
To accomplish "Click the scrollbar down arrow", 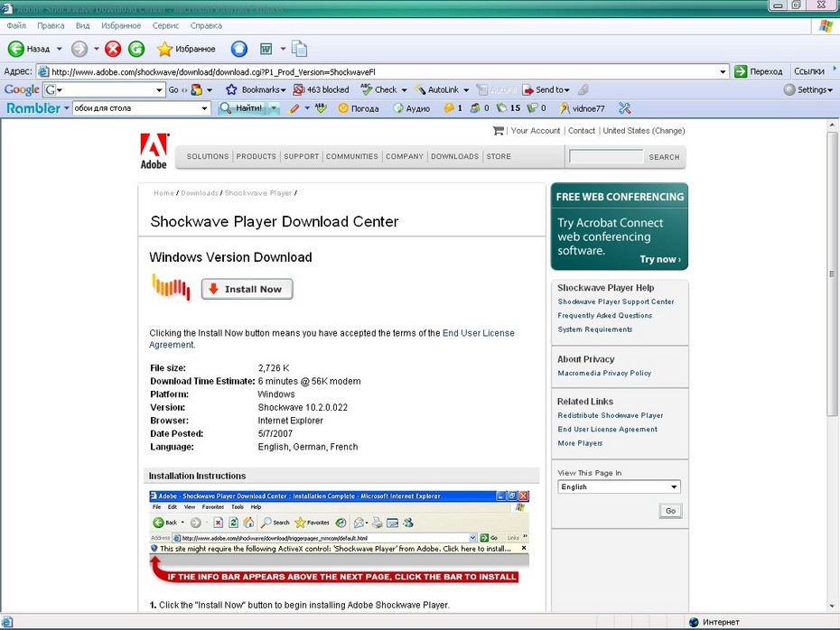I will [x=832, y=606].
